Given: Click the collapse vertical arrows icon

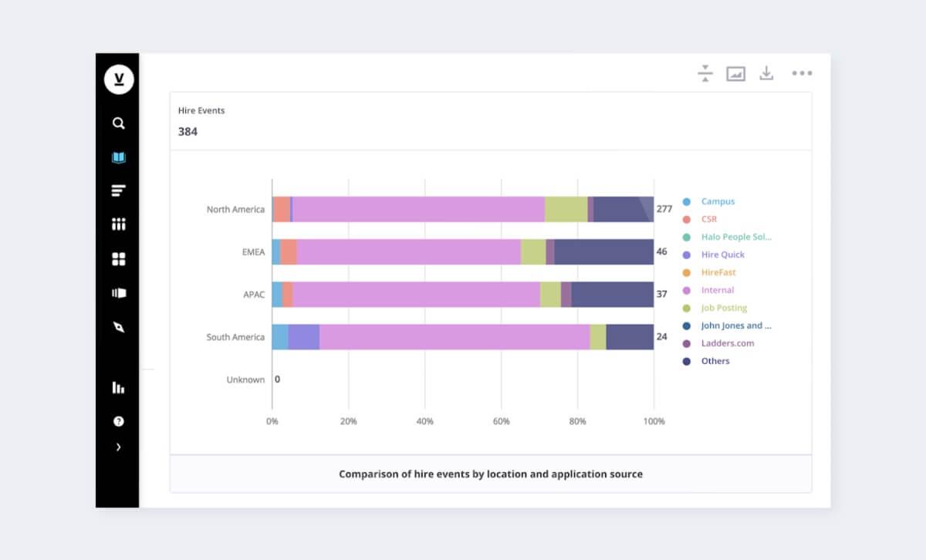Looking at the screenshot, I should tap(705, 73).
